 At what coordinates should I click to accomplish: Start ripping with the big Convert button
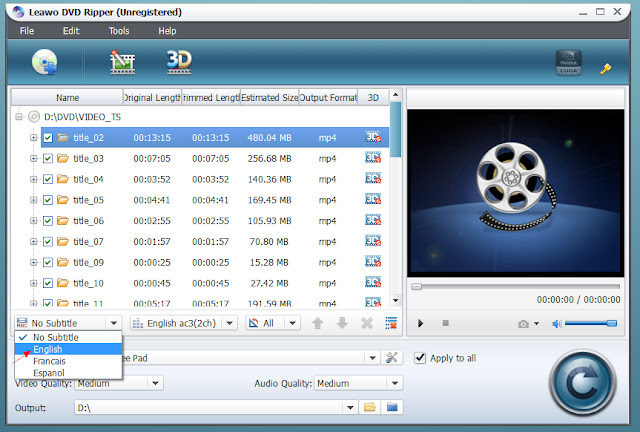pos(582,383)
